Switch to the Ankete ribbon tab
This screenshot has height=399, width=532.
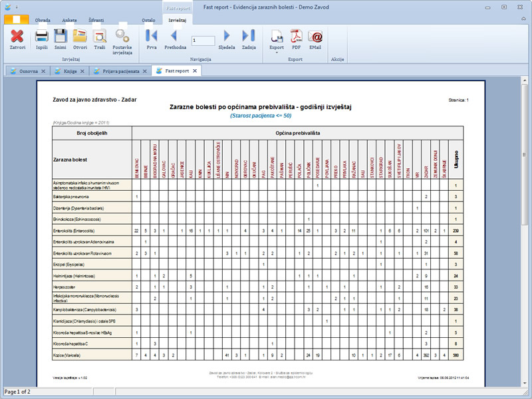[69, 21]
